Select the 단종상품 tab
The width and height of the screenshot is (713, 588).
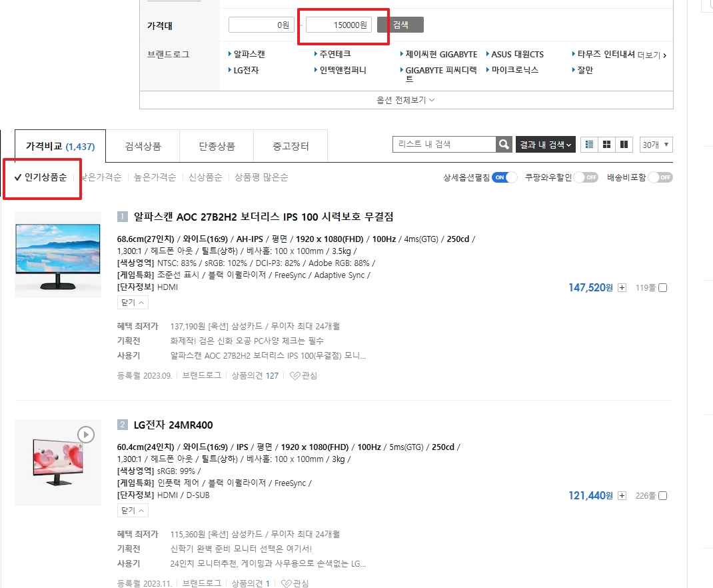217,146
